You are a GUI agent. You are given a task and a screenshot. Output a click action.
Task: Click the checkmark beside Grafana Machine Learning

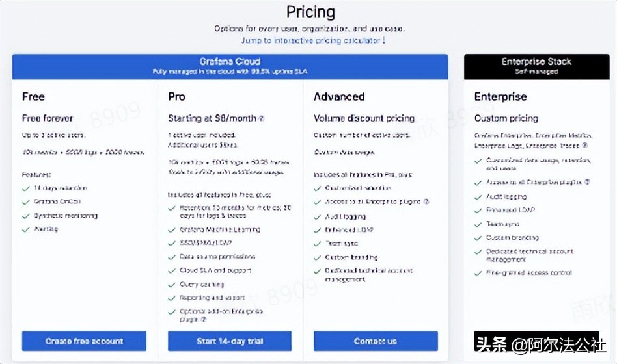(172, 229)
